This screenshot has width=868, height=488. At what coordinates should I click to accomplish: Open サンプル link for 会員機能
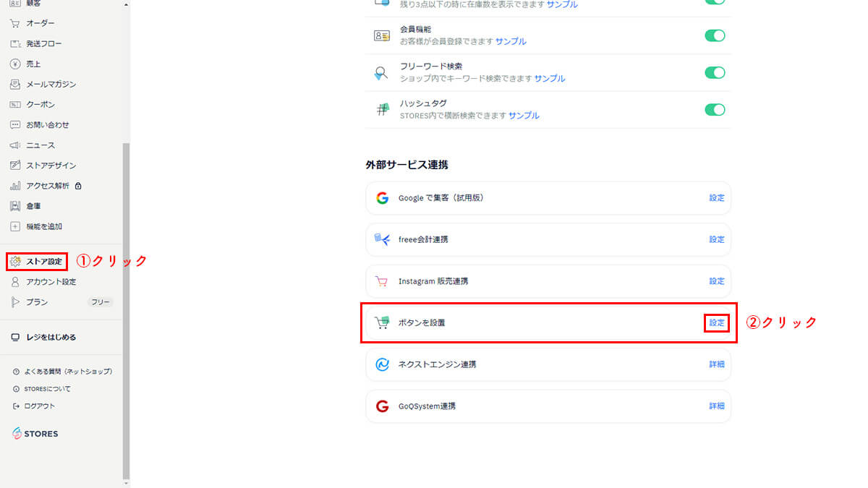(x=511, y=41)
